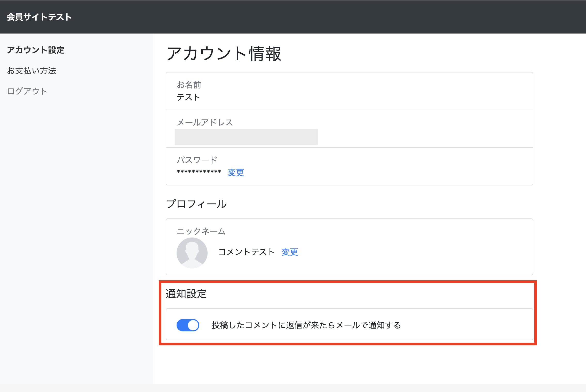Open お支払い方法 in sidebar
Image resolution: width=586 pixels, height=392 pixels.
(x=31, y=71)
